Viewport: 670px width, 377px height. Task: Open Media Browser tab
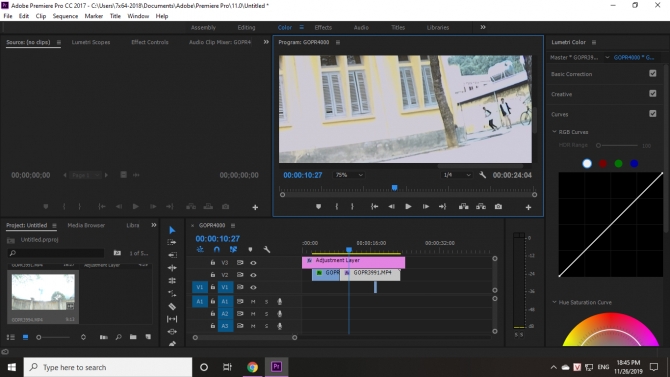[x=86, y=225]
